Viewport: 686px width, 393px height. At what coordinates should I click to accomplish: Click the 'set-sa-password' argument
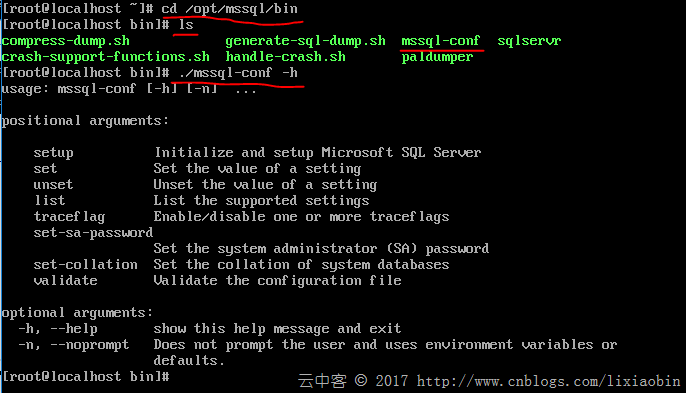(93, 233)
